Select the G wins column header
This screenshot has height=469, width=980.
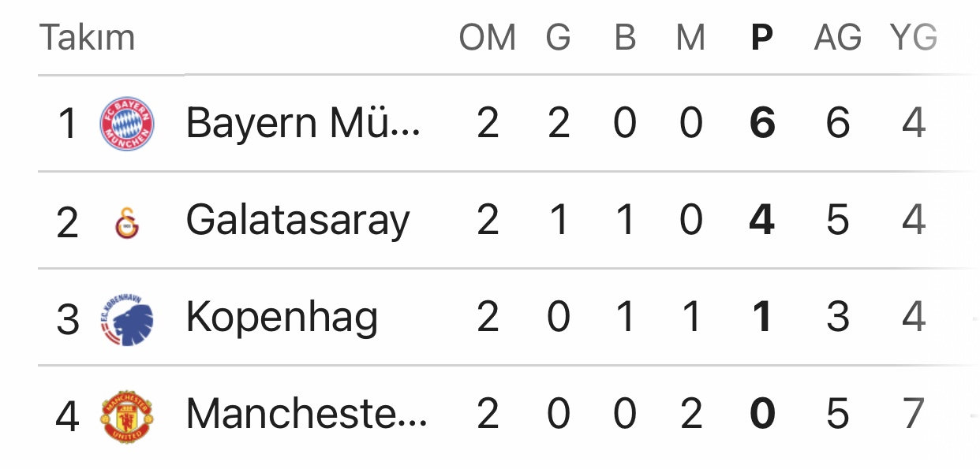point(558,38)
